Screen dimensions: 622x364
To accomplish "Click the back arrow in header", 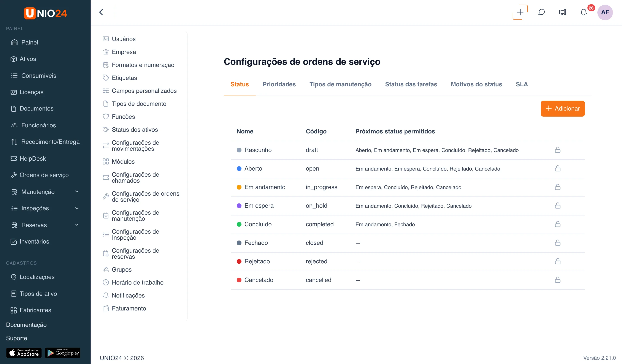I will click(x=101, y=12).
